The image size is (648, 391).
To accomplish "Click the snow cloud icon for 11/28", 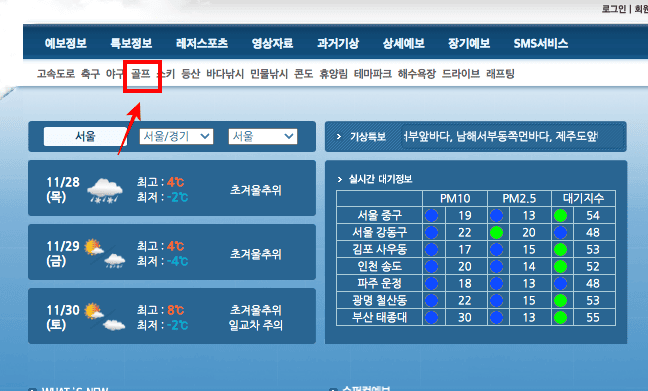I will pos(105,190).
